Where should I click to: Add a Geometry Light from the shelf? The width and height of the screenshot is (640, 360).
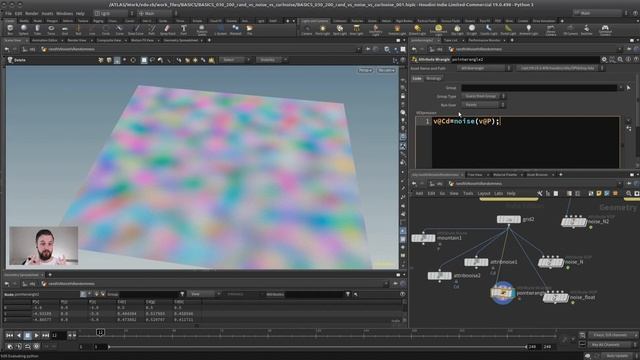tap(376, 29)
